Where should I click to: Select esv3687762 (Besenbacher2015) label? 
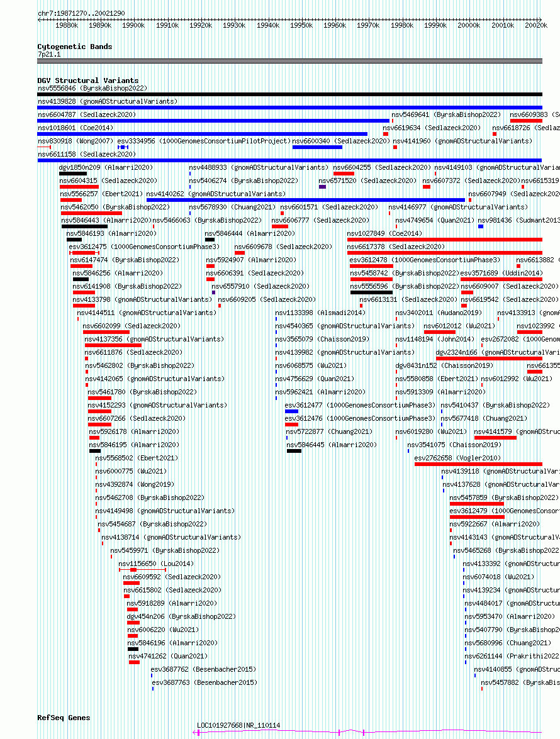(x=204, y=669)
